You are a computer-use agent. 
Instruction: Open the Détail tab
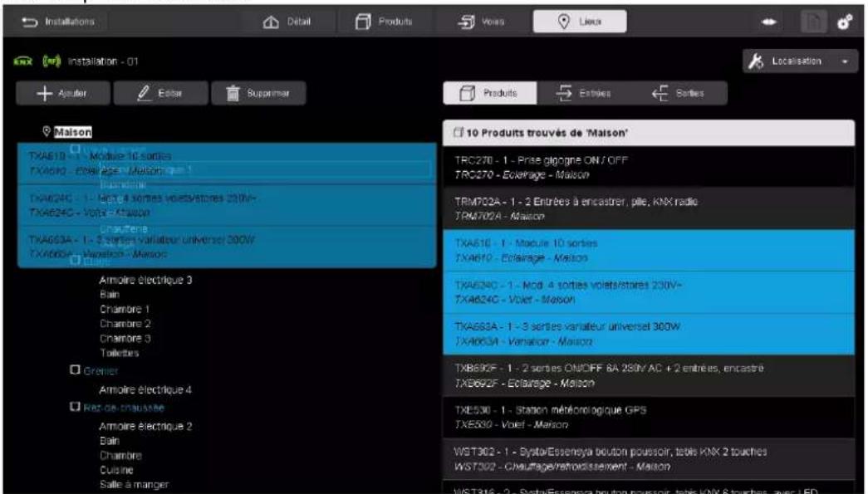pyautogui.click(x=287, y=22)
